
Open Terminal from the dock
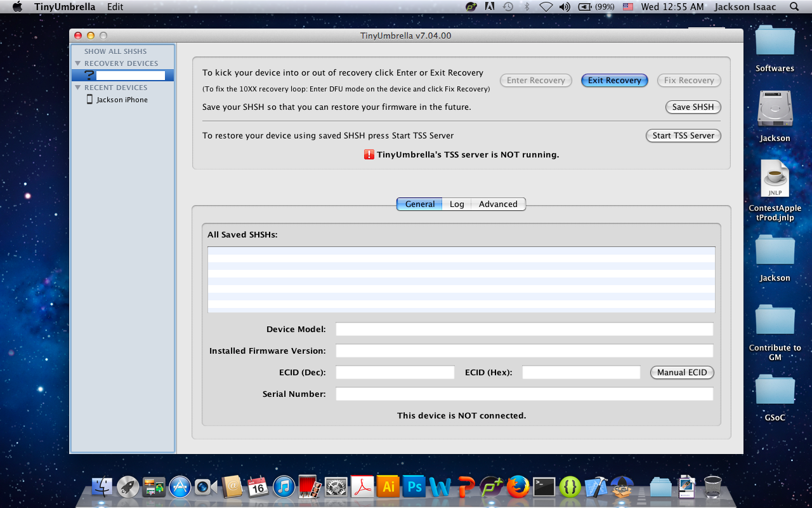tap(544, 487)
